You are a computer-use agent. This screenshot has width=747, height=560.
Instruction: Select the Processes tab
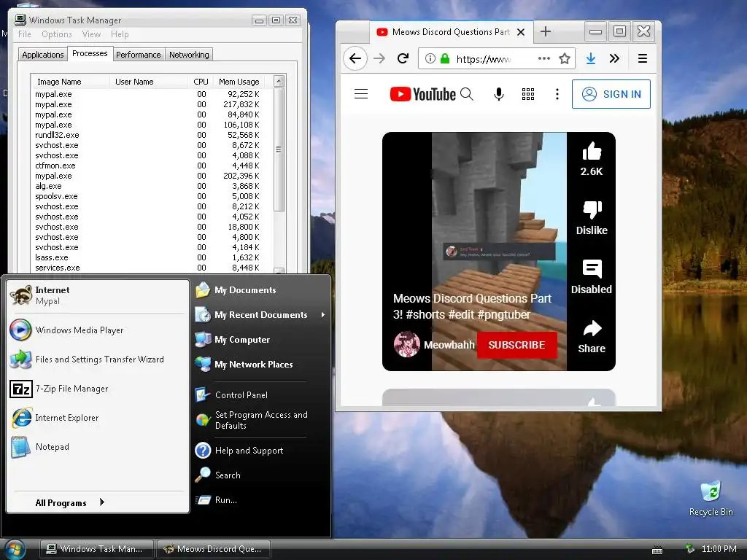[90, 53]
